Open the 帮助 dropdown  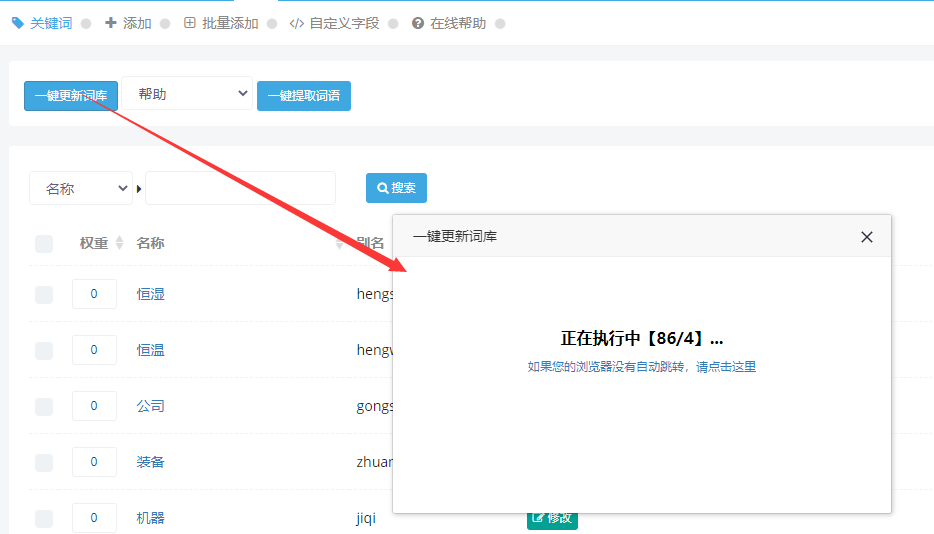click(x=187, y=94)
